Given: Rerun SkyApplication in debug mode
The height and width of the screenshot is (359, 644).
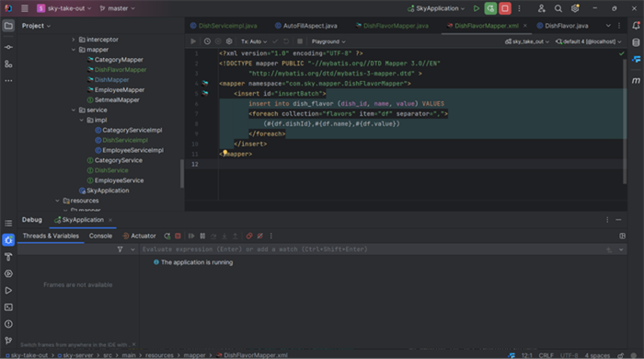Looking at the screenshot, I should [x=490, y=8].
